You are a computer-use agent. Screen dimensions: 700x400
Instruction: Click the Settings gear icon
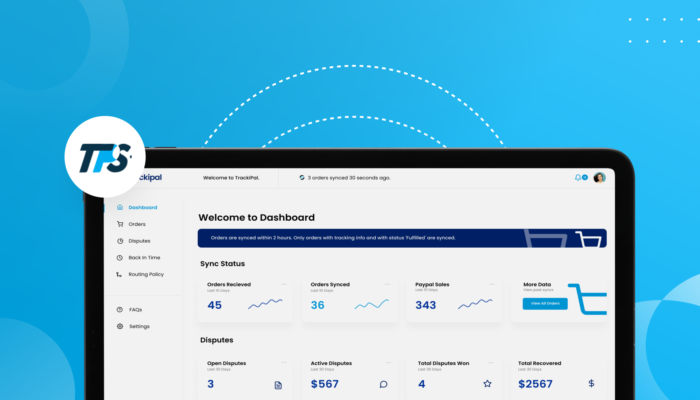coord(120,326)
